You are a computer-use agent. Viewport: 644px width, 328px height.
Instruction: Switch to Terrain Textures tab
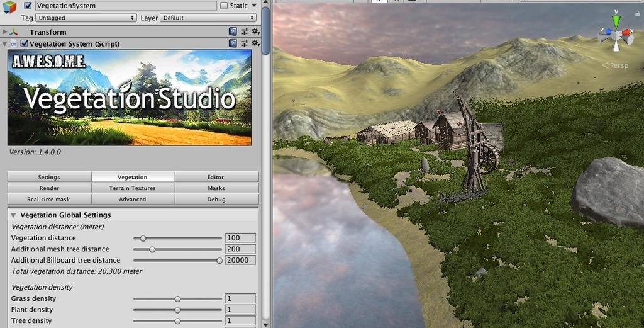[133, 188]
